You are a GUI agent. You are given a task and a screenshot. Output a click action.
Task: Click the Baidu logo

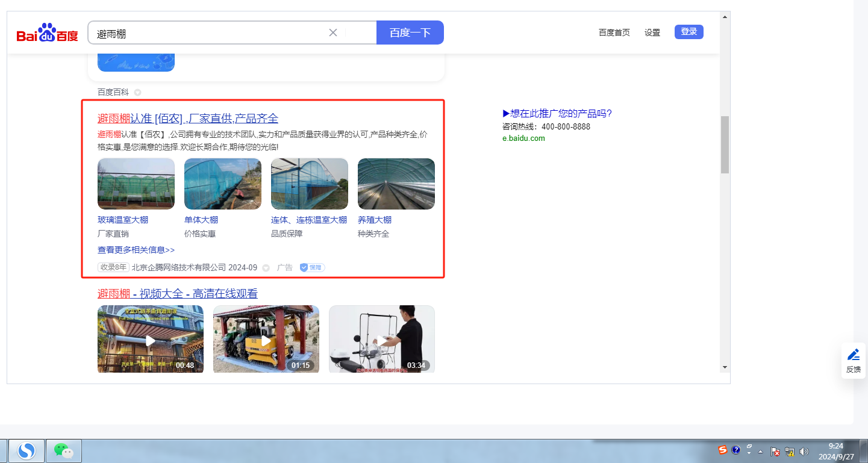click(48, 33)
